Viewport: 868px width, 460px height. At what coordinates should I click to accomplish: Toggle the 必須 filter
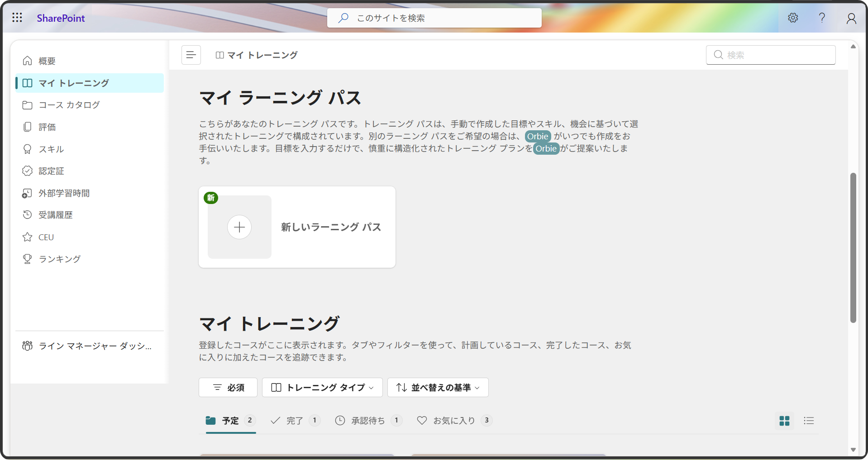tap(228, 388)
